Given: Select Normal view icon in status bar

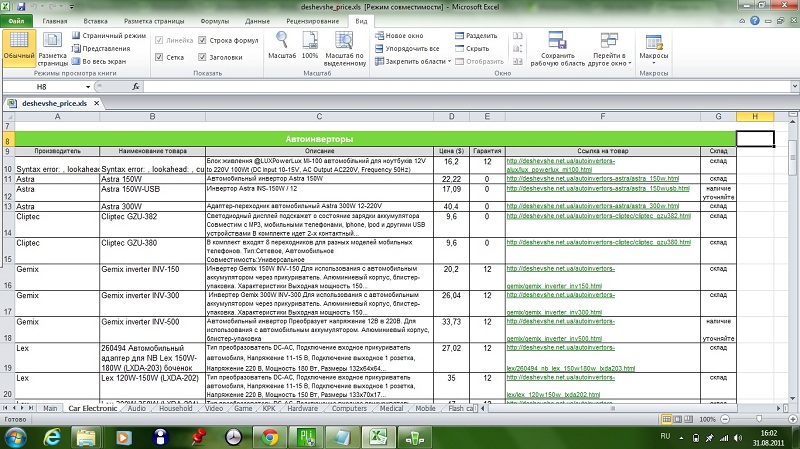Looking at the screenshot, I should (667, 419).
